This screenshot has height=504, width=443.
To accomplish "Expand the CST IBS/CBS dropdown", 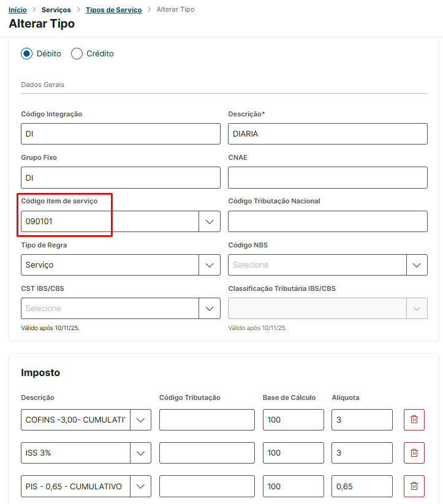I will (x=210, y=309).
